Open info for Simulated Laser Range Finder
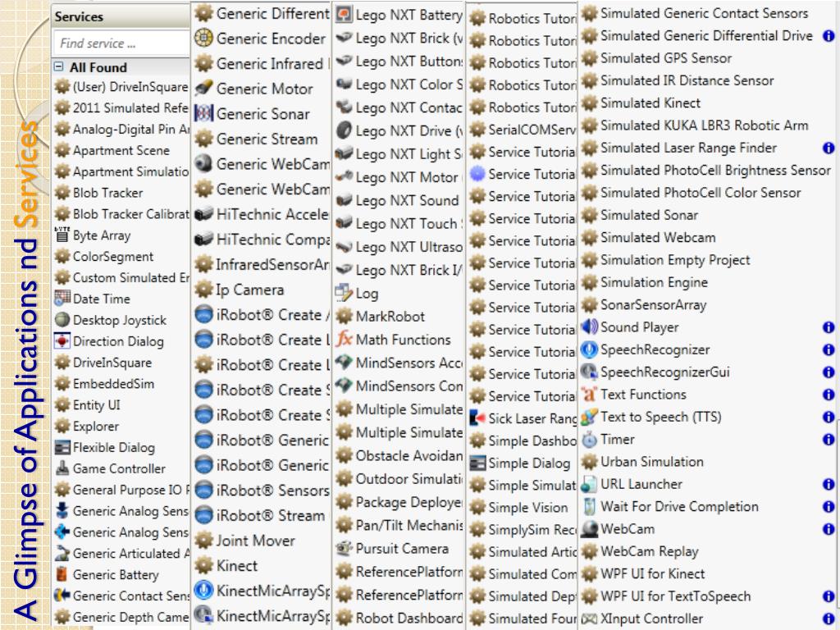This screenshot has height=630, width=840. [x=829, y=148]
